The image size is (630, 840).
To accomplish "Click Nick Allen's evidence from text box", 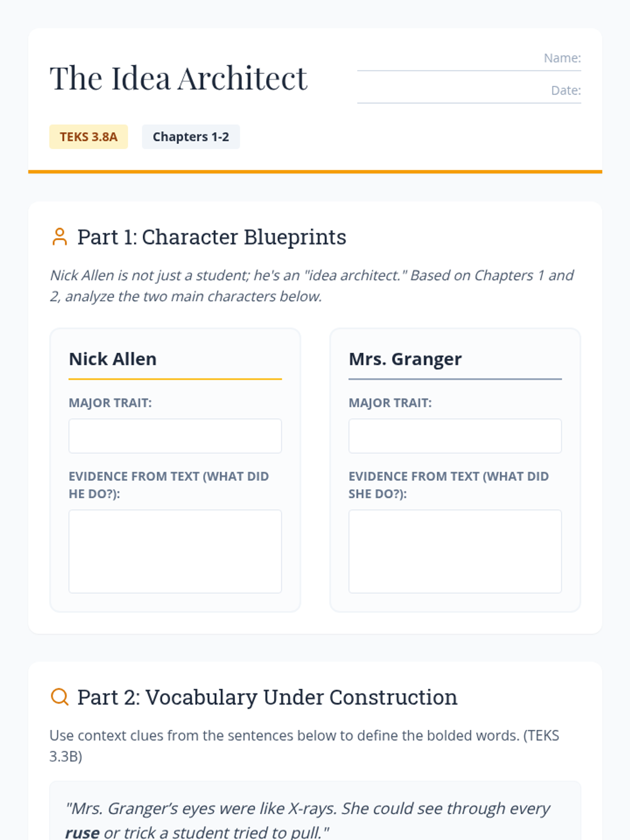I will (175, 551).
